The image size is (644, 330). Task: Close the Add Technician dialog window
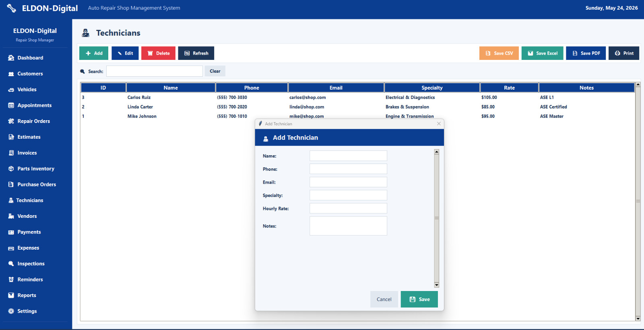[439, 124]
